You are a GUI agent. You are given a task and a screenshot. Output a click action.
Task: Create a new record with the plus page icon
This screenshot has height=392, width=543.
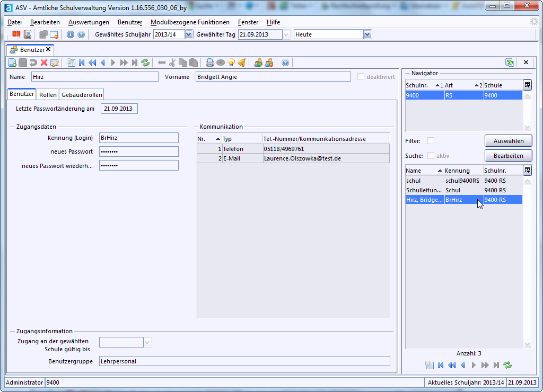(x=13, y=63)
